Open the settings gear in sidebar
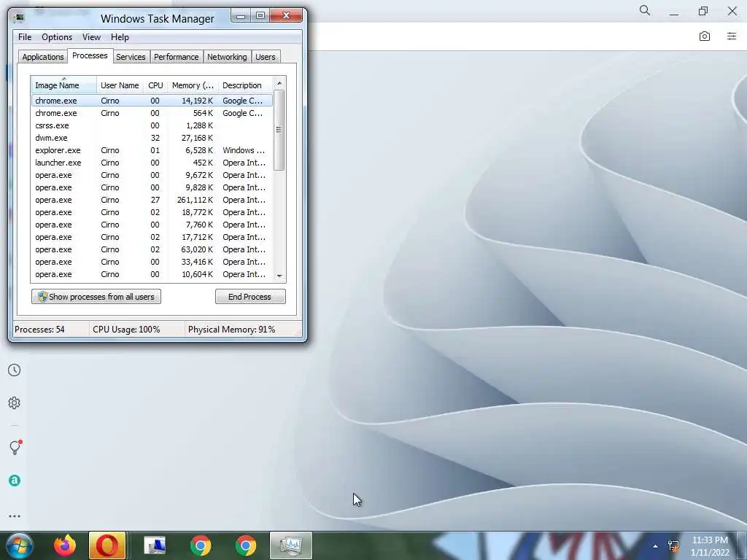The height and width of the screenshot is (560, 747). click(15, 402)
